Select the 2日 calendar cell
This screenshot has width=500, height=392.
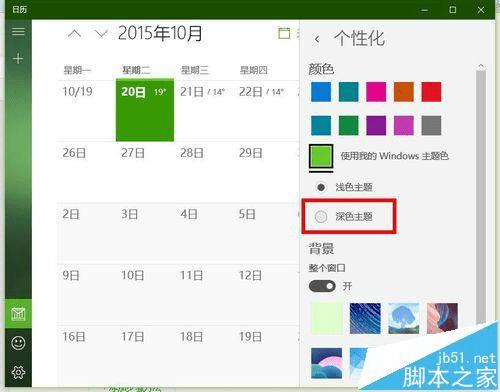pos(86,234)
